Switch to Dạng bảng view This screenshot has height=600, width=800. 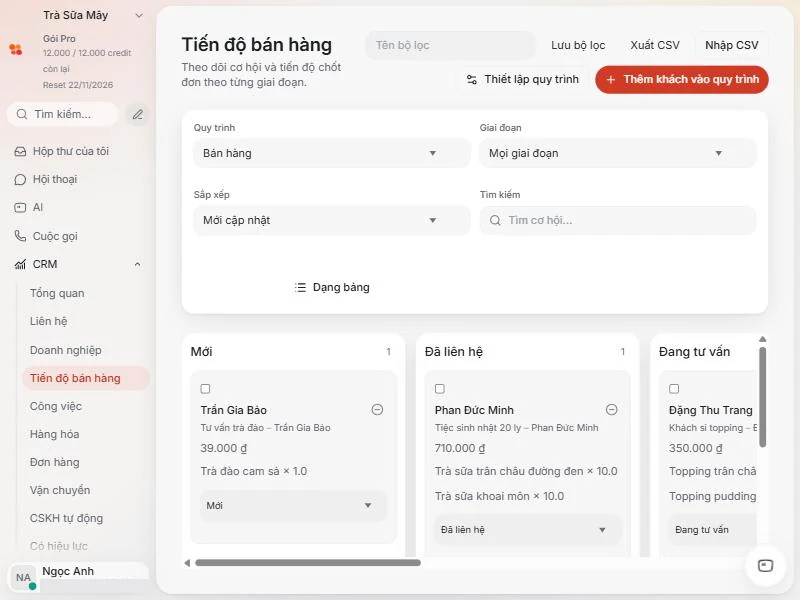point(332,287)
